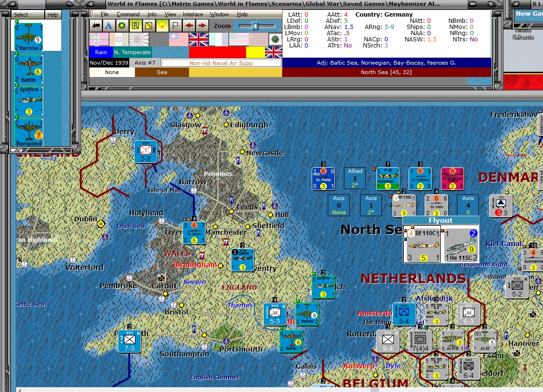
Task: Click the 7-3 infantry unit in southwest England
Action: tap(130, 342)
